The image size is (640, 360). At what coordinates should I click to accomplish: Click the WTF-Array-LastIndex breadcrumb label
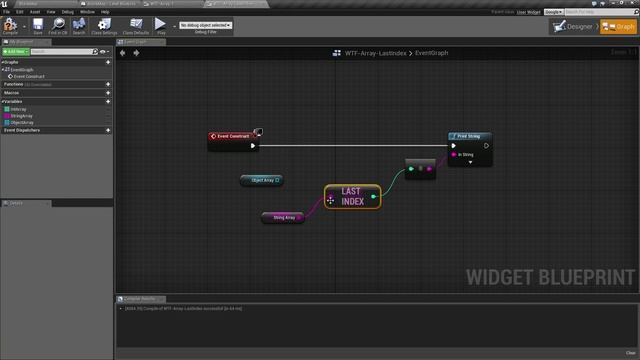(x=376, y=53)
